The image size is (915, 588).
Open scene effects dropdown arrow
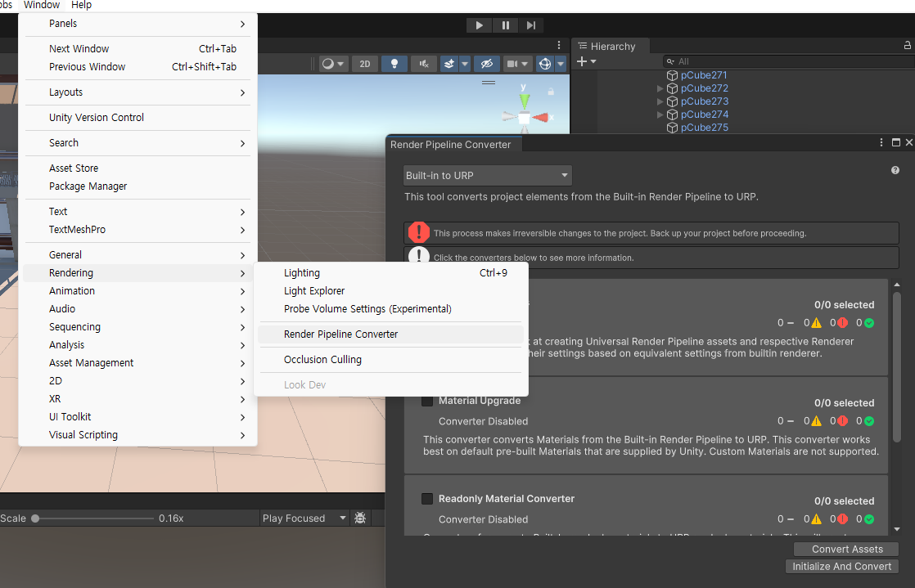[465, 64]
